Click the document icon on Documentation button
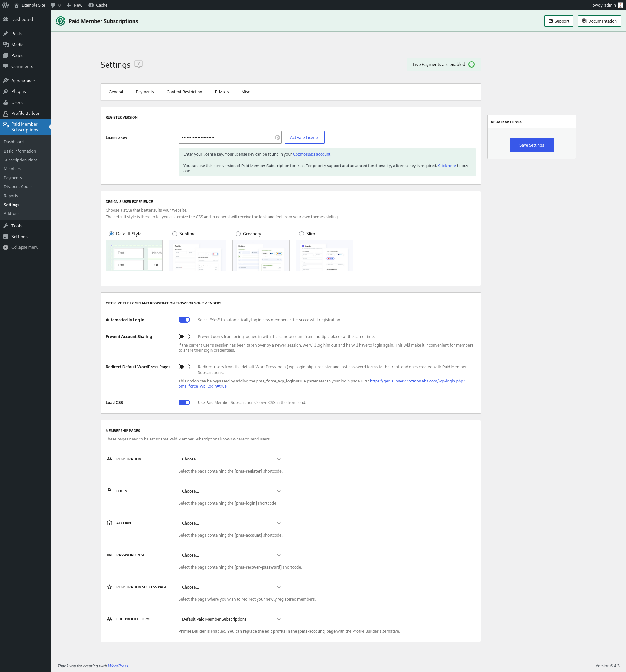 pyautogui.click(x=584, y=21)
